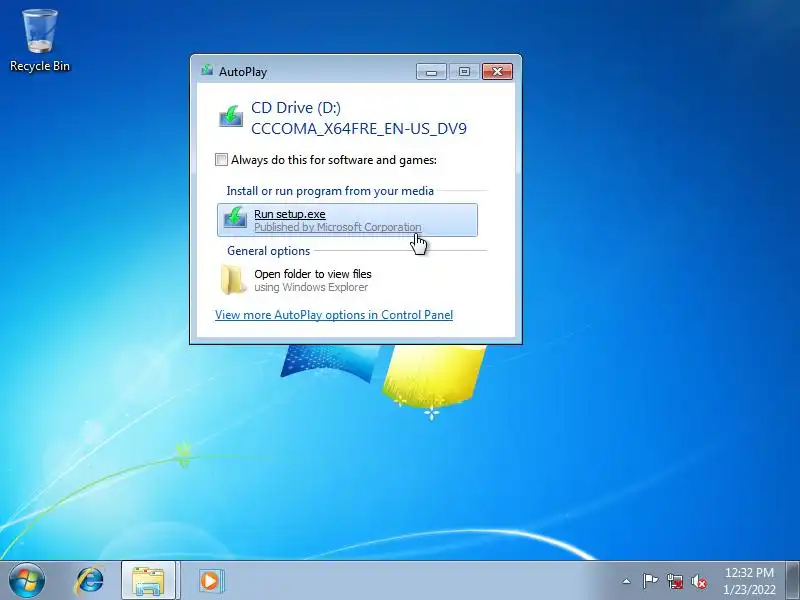
Task: View more AutoPlay options in Control Panel
Action: click(x=334, y=315)
